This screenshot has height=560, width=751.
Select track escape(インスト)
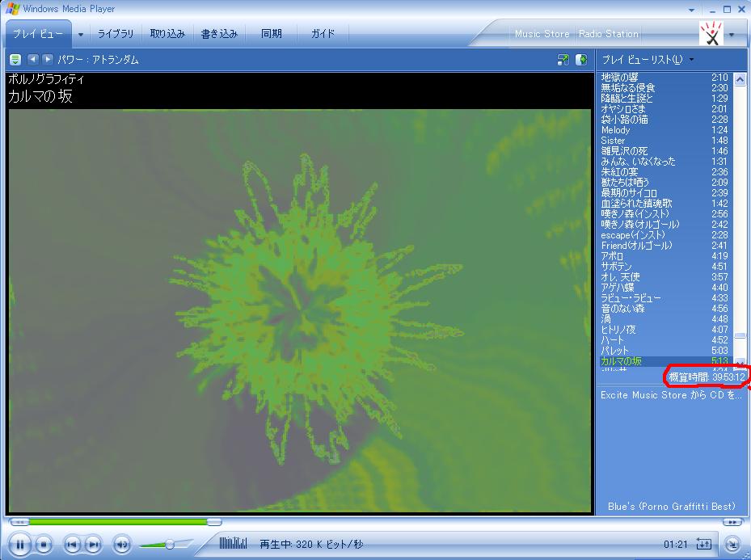tap(665, 235)
